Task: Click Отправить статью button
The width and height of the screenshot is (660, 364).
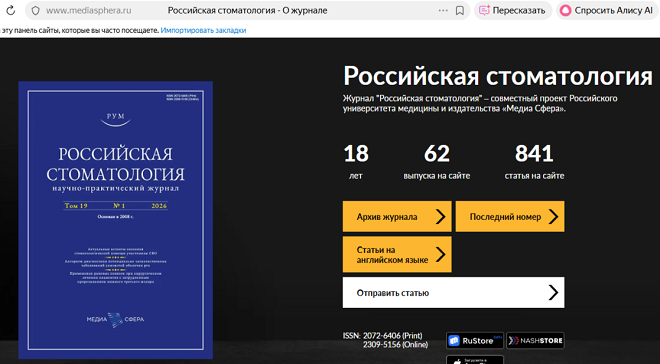Action: click(x=453, y=292)
